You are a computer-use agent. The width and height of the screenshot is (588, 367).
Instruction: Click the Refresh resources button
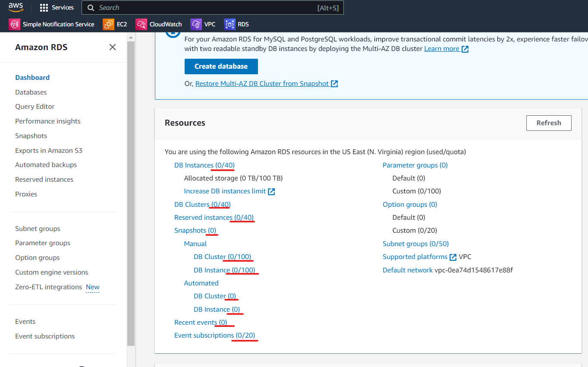tap(549, 123)
